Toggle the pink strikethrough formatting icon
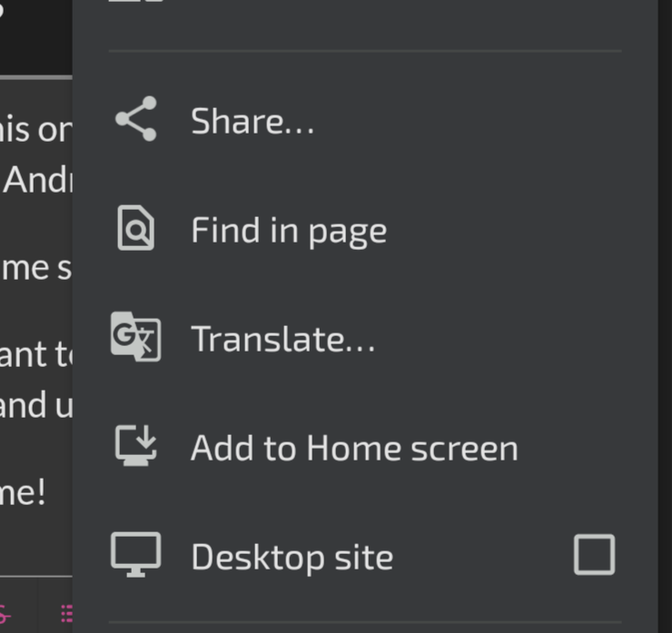This screenshot has width=672, height=633. click(7, 613)
